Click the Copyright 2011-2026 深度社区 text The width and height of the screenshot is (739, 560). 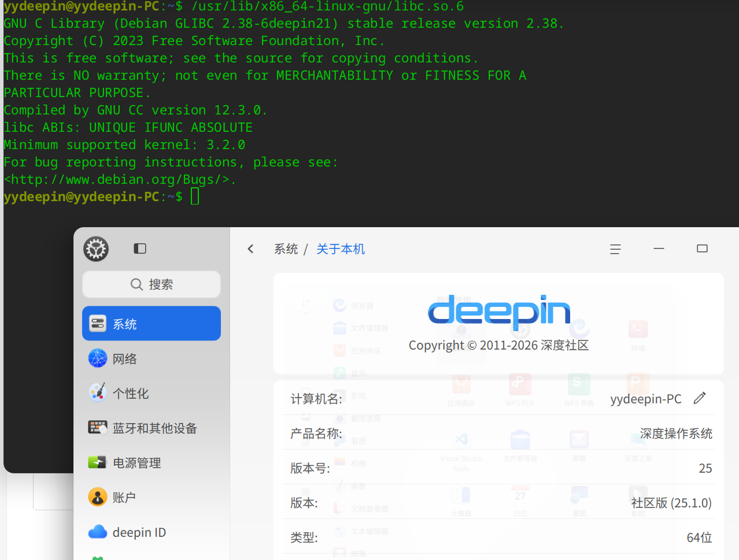click(498, 345)
